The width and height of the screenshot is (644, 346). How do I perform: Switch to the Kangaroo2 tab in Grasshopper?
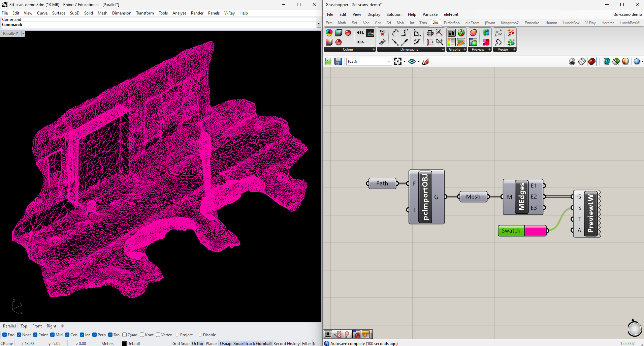pos(510,23)
